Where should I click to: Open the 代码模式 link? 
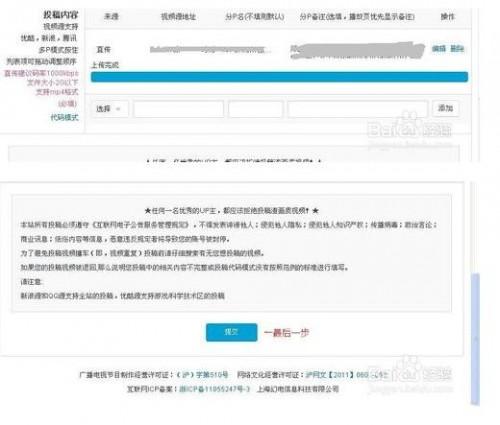tap(64, 117)
